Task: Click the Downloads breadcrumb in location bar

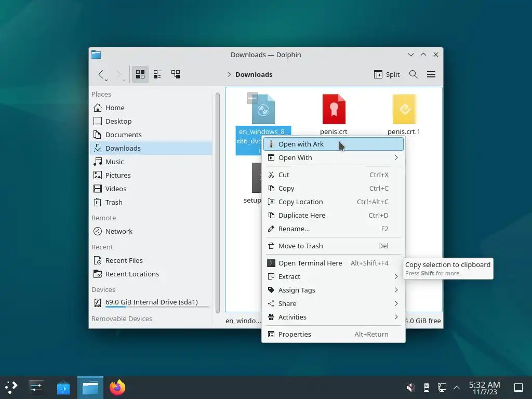Action: pyautogui.click(x=254, y=75)
